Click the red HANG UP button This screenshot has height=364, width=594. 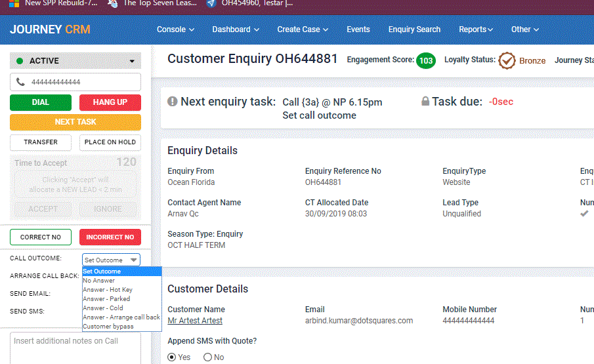tap(110, 102)
